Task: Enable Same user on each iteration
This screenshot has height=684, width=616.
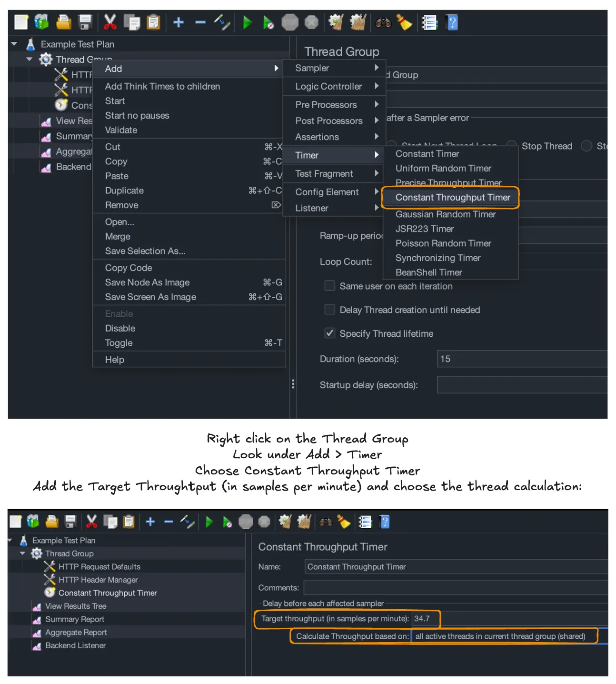Action: tap(329, 286)
